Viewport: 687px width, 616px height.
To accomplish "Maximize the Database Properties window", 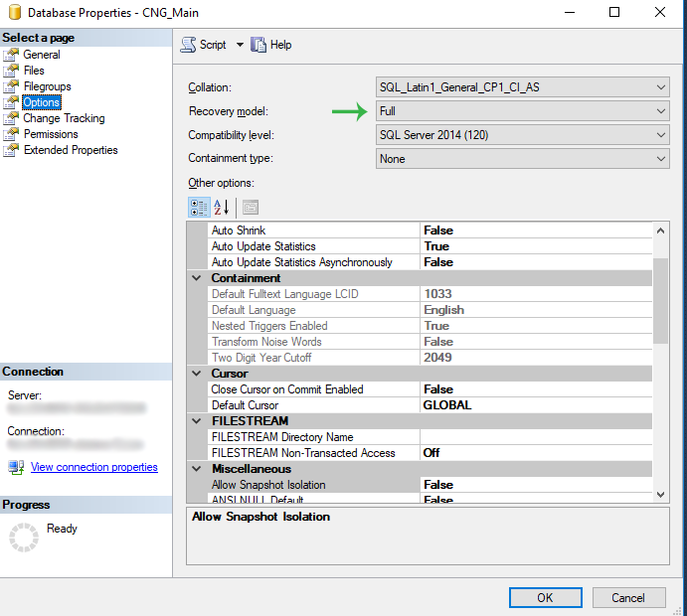I will [x=614, y=12].
